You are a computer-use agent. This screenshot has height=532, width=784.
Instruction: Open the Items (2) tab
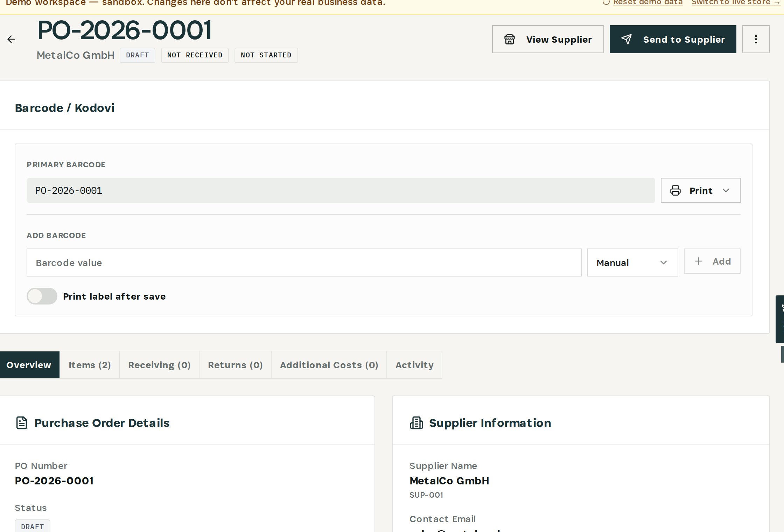click(90, 365)
